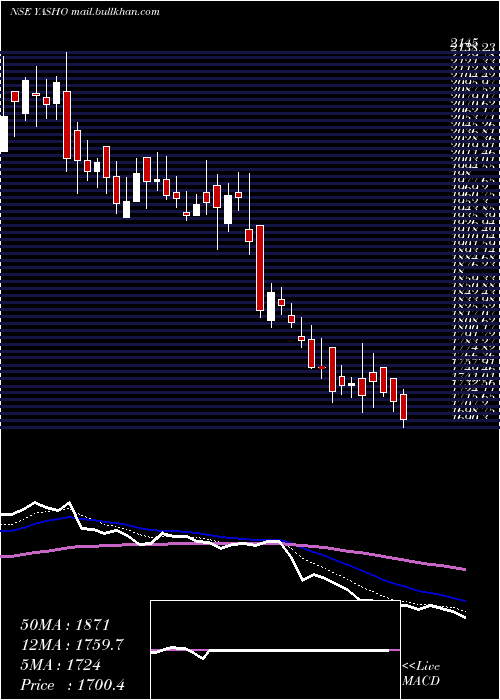This screenshot has width=500, height=700.
Task: Click the tallest red candlestick mid-chart
Action: (260, 268)
